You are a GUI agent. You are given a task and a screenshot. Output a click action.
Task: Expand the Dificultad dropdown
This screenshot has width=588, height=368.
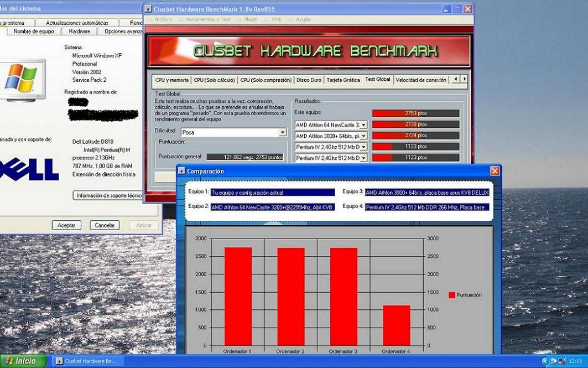point(282,132)
